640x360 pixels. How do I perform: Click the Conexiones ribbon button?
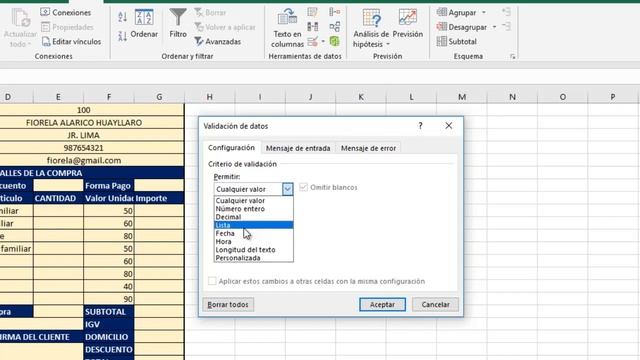[x=65, y=13]
